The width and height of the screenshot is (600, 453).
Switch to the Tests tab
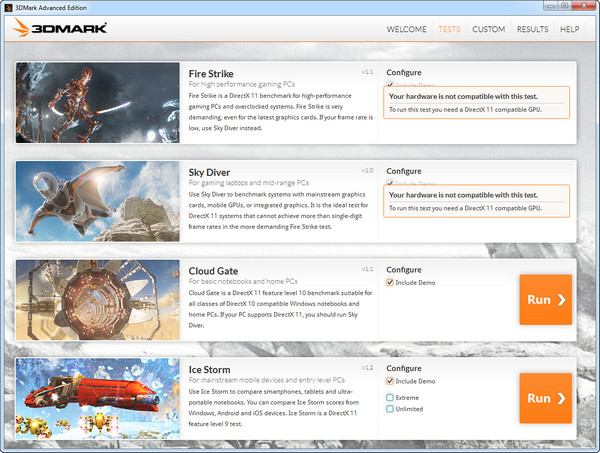[x=449, y=29]
